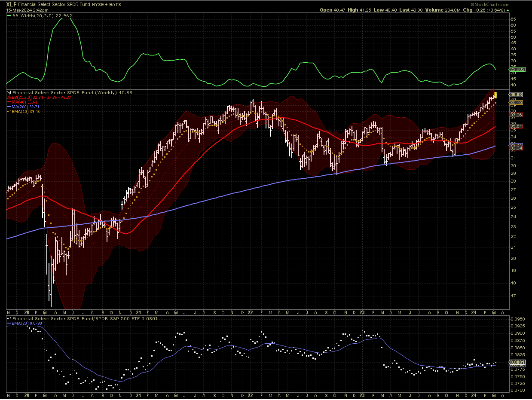
Task: Click the green 22.962 tag on BB Width axis
Action: pyautogui.click(x=517, y=69)
